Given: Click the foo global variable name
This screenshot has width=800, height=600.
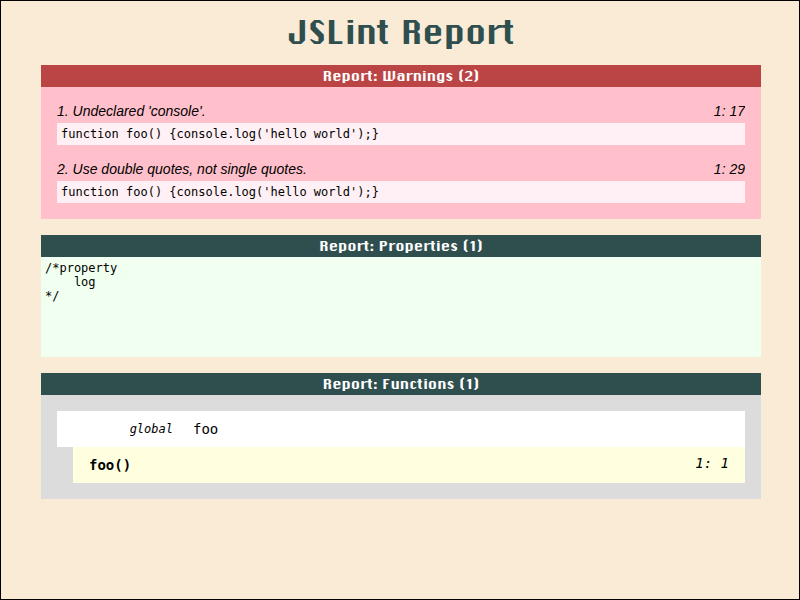Looking at the screenshot, I should [206, 429].
